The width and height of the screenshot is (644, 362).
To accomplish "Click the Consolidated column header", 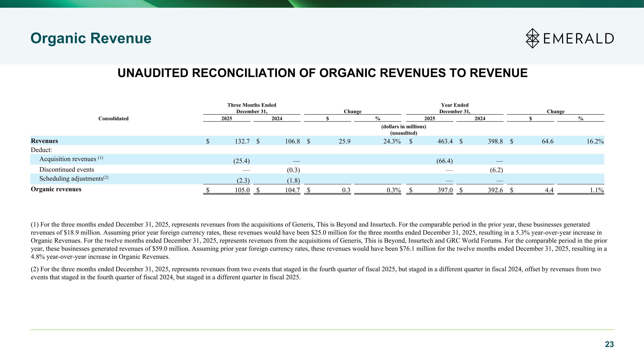I will [x=113, y=119].
